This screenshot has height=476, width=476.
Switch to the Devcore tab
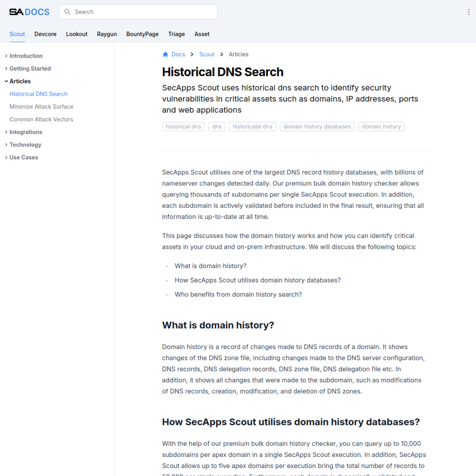pyautogui.click(x=46, y=34)
